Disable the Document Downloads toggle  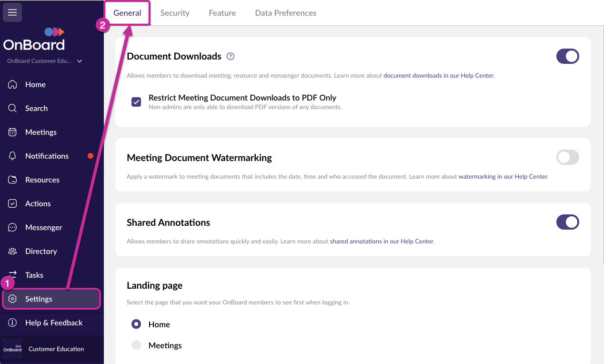tap(567, 56)
